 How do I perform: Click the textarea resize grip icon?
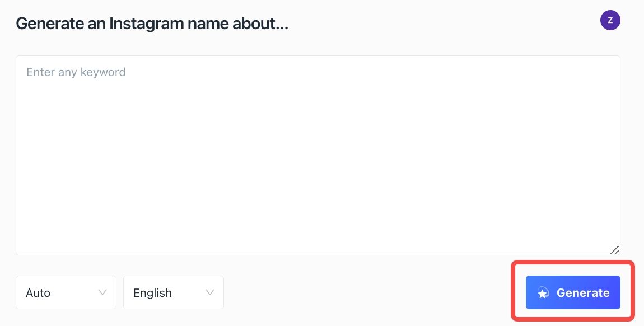click(x=614, y=250)
